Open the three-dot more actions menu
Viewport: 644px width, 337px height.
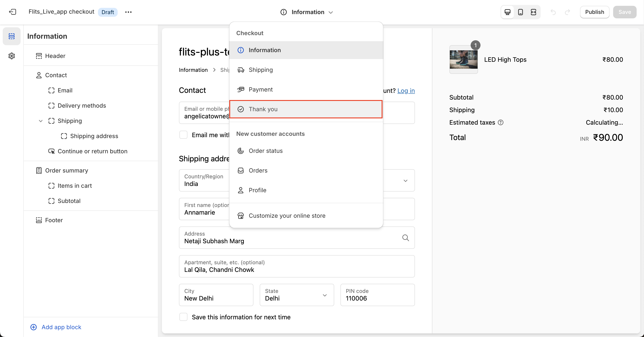point(128,12)
